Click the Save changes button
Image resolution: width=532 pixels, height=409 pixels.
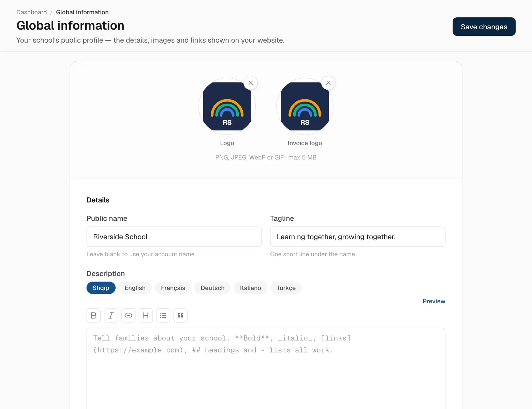484,27
